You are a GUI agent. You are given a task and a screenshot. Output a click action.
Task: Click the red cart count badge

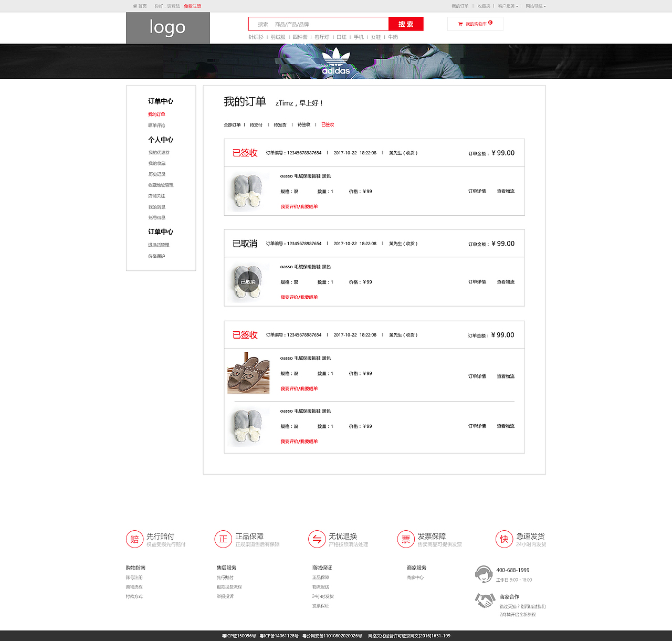pos(490,23)
